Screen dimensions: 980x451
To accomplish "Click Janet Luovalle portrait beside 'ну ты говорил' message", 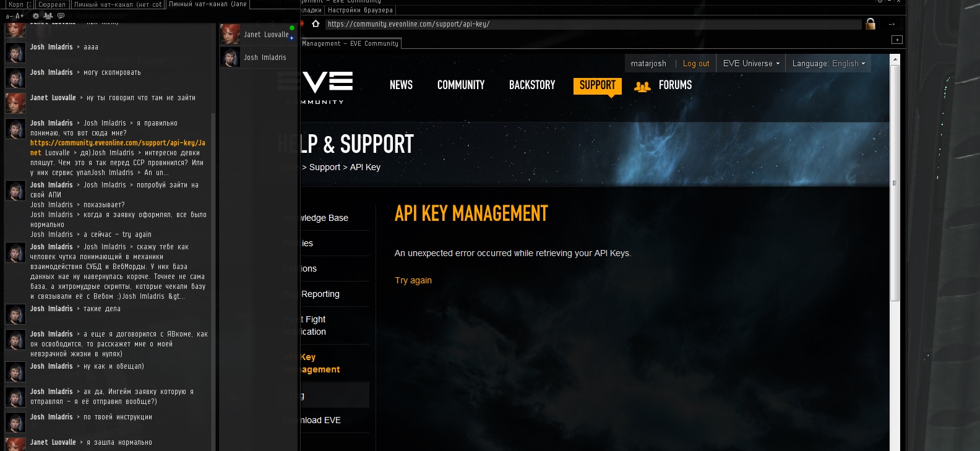I will click(15, 103).
